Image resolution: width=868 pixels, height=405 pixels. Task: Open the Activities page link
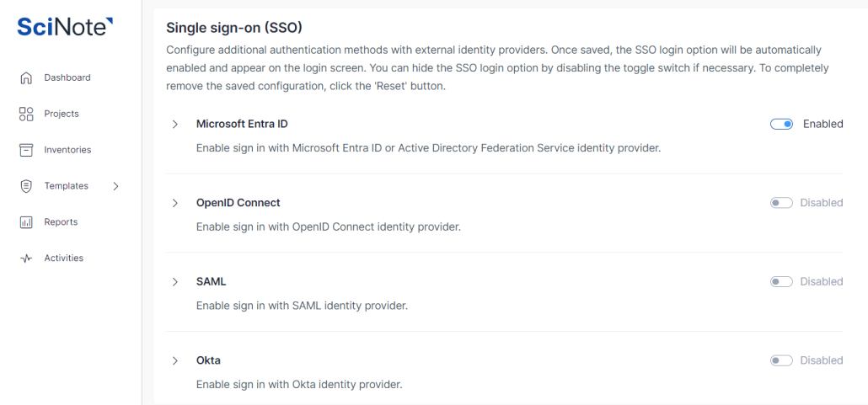click(x=64, y=258)
